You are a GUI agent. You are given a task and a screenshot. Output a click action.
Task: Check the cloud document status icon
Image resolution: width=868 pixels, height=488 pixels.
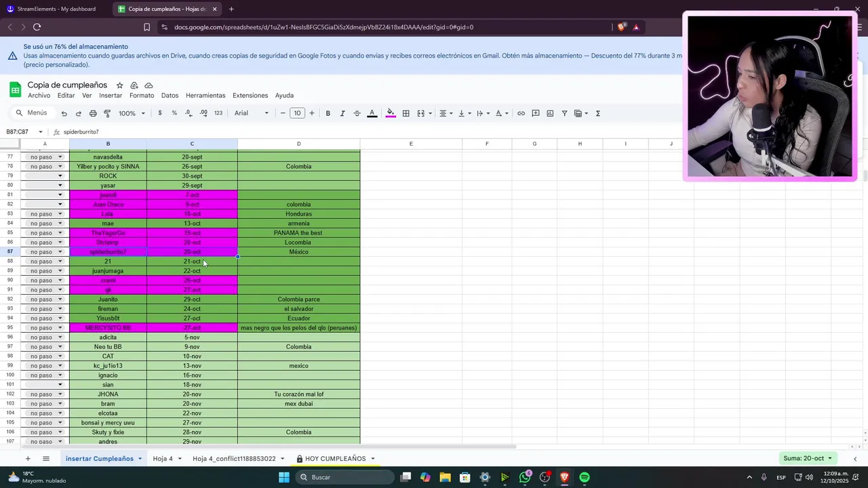coord(149,85)
